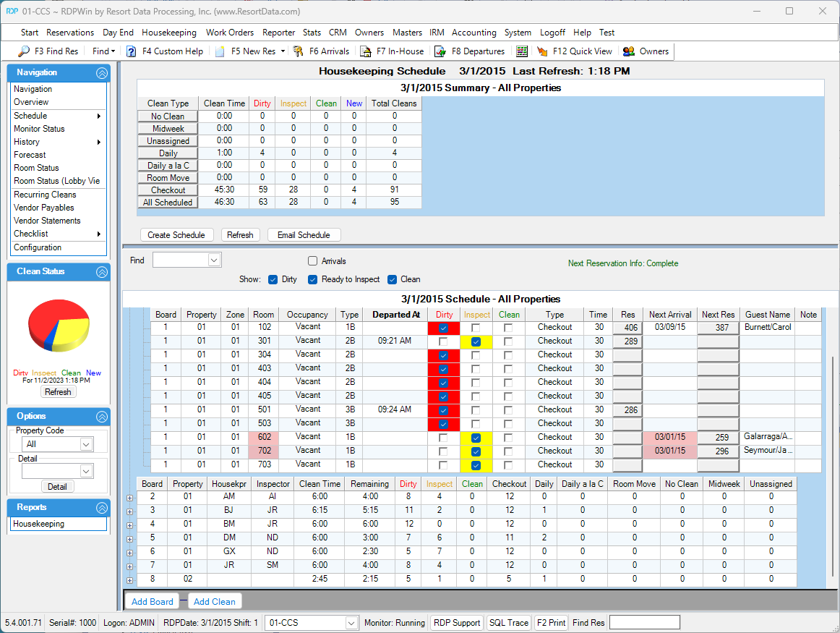This screenshot has height=633, width=840.
Task: Click the Add Board link
Action: click(152, 602)
